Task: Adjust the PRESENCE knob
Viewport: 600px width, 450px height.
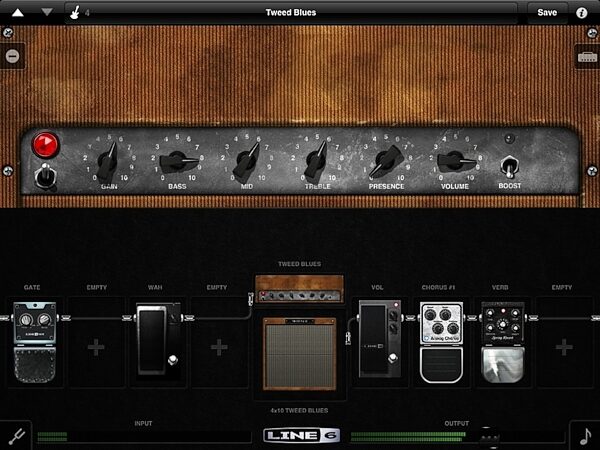Action: (386, 161)
